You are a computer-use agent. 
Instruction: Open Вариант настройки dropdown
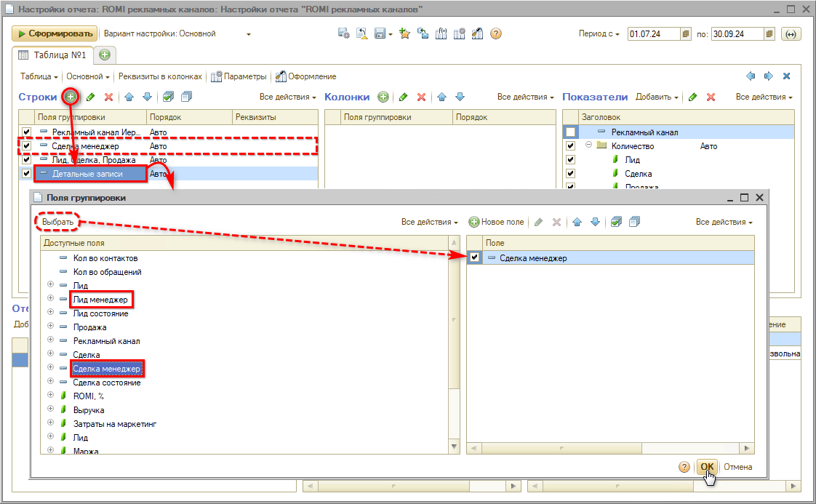click(249, 34)
